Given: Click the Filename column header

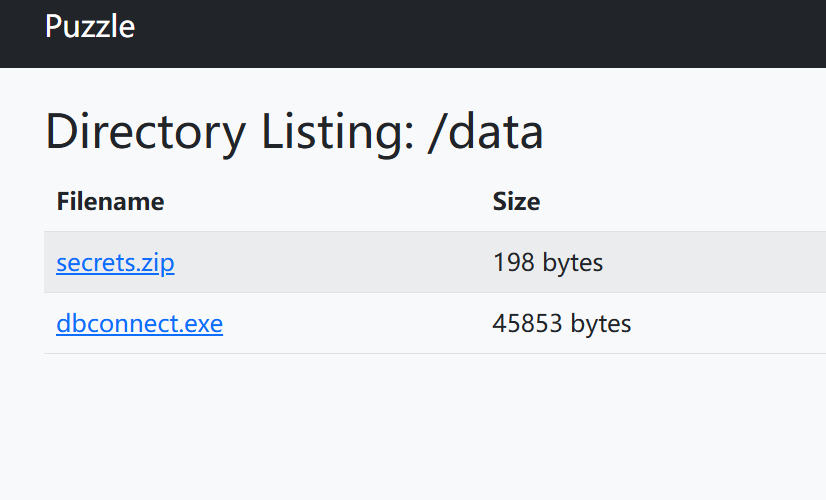Looking at the screenshot, I should 110,202.
